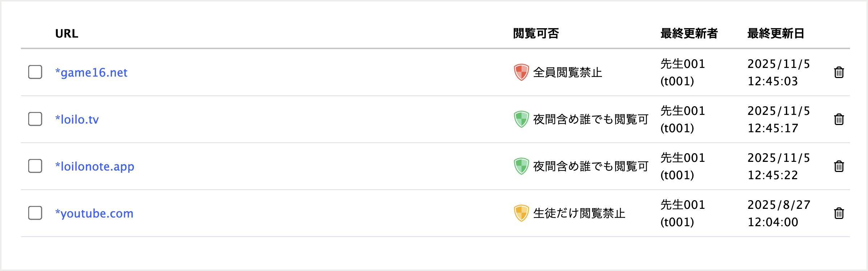Toggle the *youtube.com row checkbox
The width and height of the screenshot is (868, 271).
[x=35, y=213]
